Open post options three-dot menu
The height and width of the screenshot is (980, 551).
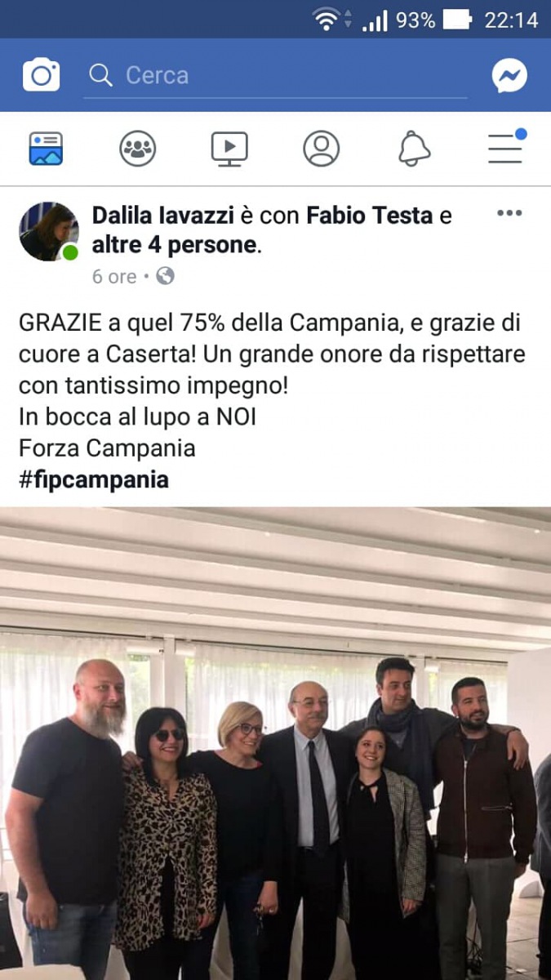tap(509, 214)
